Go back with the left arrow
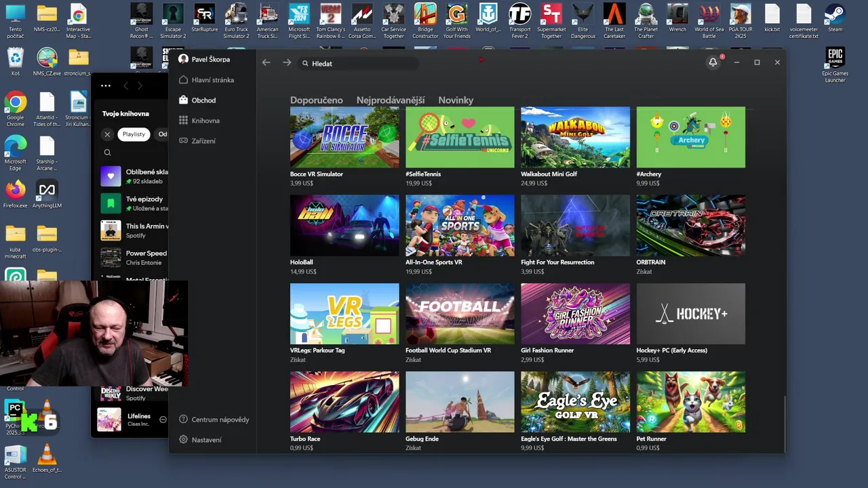 (267, 62)
